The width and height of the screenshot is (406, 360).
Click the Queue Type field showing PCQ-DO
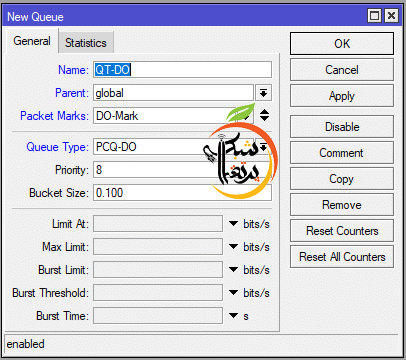coord(173,147)
